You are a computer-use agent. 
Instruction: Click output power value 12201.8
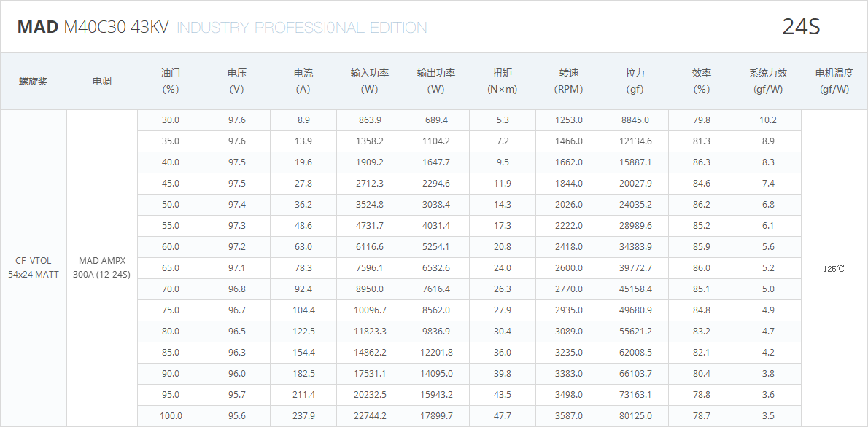436,353
